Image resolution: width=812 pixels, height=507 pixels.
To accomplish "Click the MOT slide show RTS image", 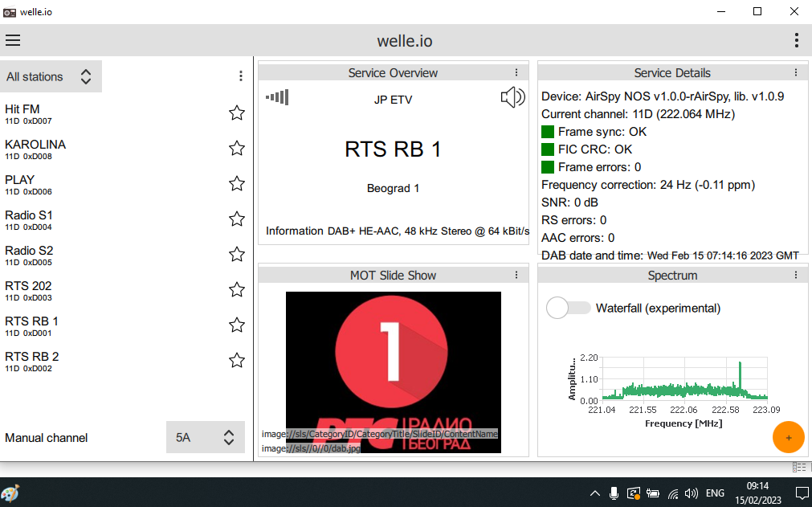I will click(394, 372).
